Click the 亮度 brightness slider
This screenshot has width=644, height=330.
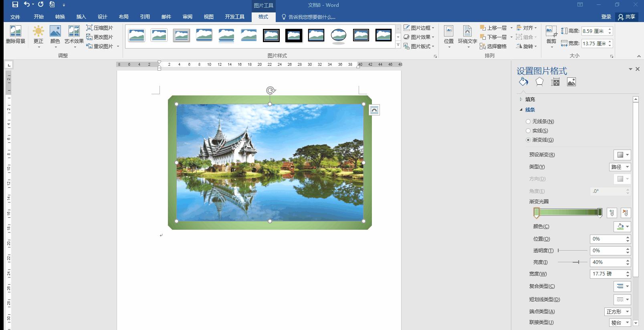tap(572, 262)
